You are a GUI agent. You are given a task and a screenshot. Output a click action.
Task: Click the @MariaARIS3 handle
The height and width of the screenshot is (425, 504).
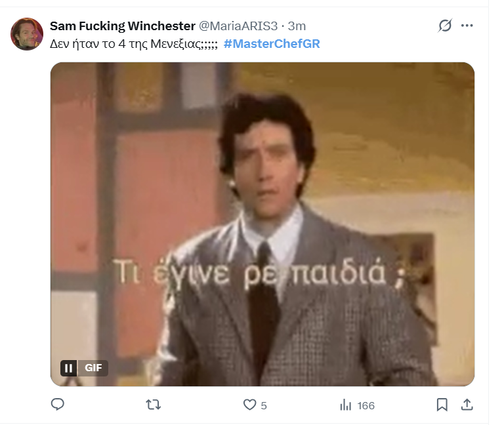[x=238, y=26]
